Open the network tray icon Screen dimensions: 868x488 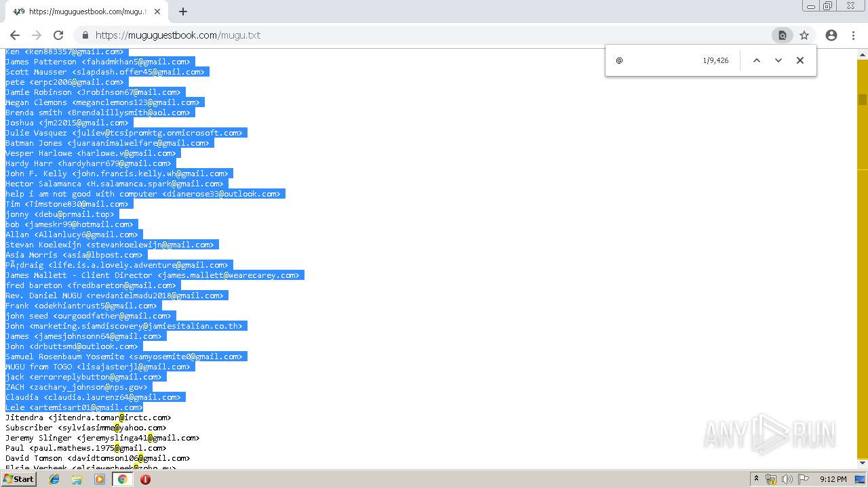771,479
